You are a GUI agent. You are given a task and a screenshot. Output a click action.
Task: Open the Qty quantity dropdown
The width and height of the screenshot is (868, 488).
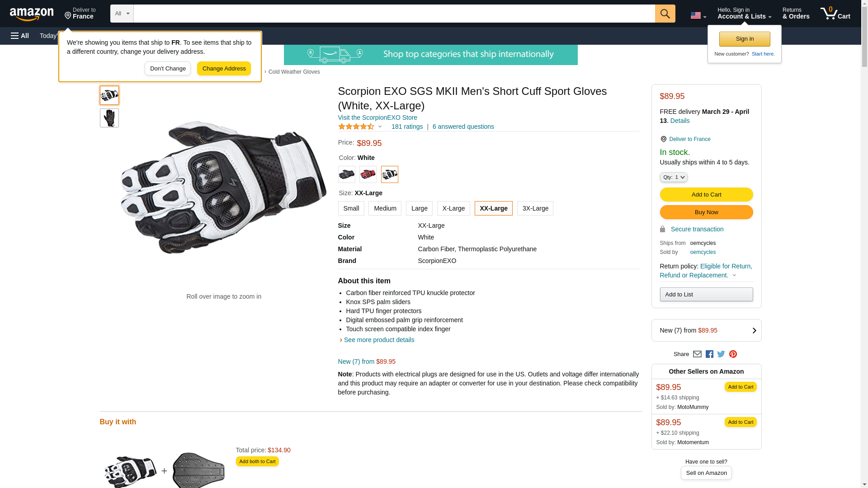pos(673,177)
